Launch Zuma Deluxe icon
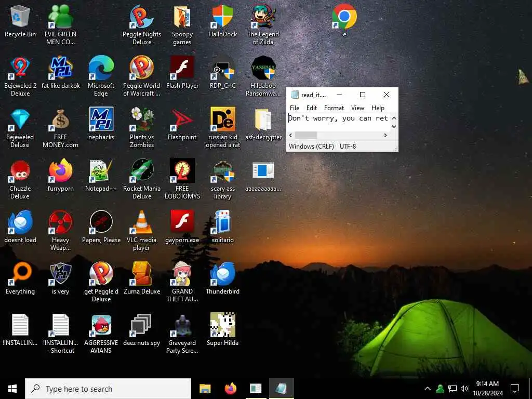This screenshot has width=532, height=399. [x=142, y=278]
